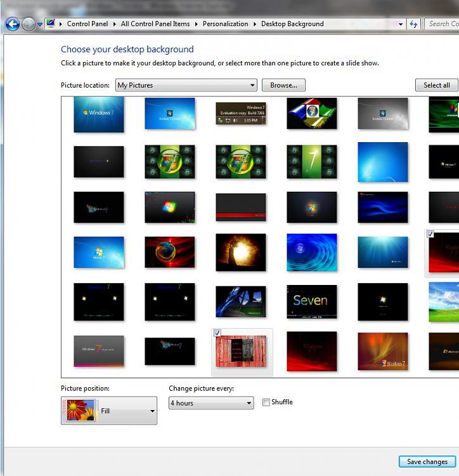This screenshot has width=459, height=476.
Task: Open the Picture location dropdown
Action: [x=186, y=85]
